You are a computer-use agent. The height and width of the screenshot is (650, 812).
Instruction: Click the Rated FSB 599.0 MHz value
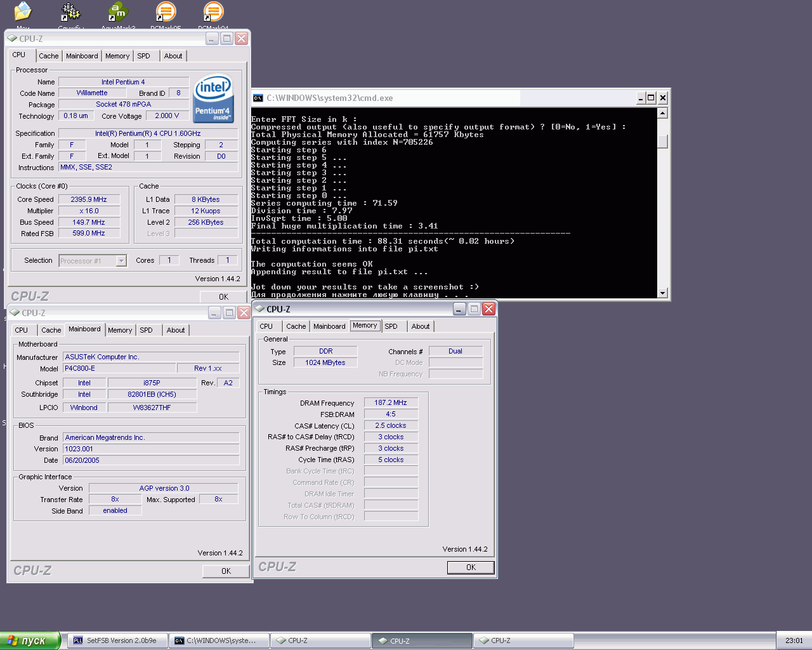coord(89,233)
